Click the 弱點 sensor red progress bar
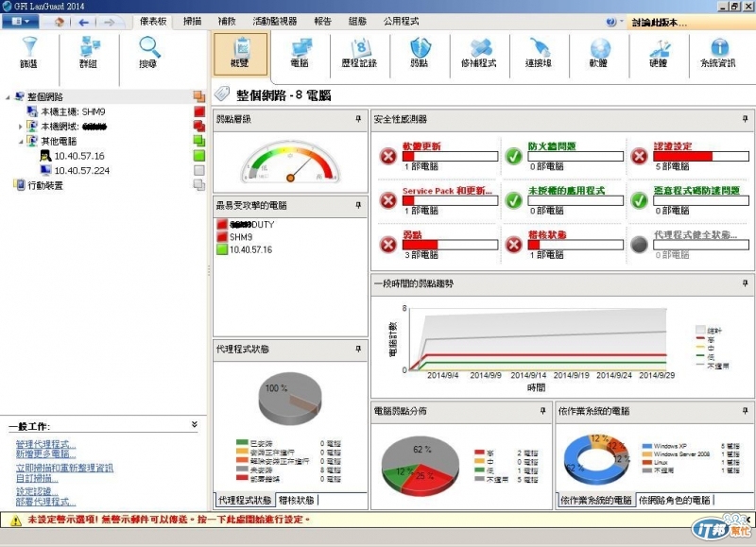This screenshot has width=756, height=547. click(451, 245)
